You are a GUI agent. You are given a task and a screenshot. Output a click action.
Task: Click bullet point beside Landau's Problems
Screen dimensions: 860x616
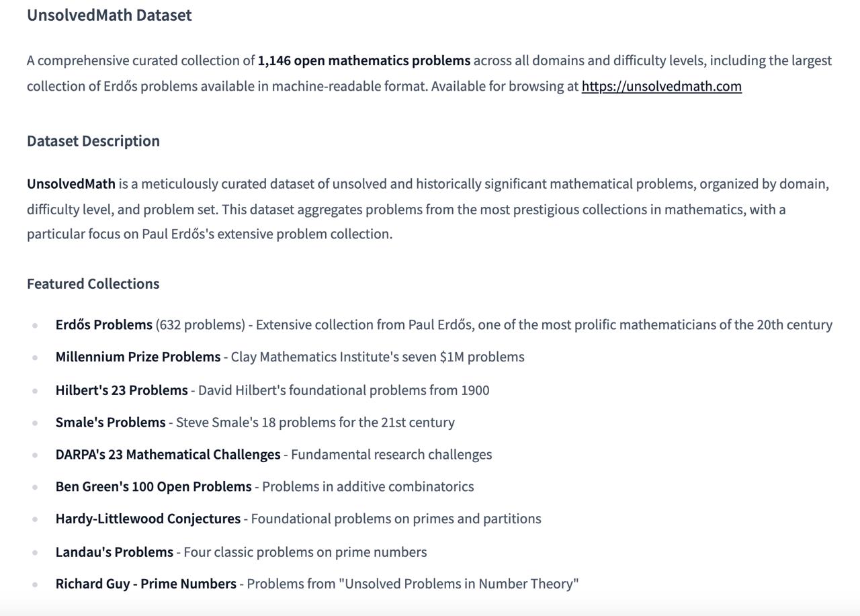(x=35, y=553)
